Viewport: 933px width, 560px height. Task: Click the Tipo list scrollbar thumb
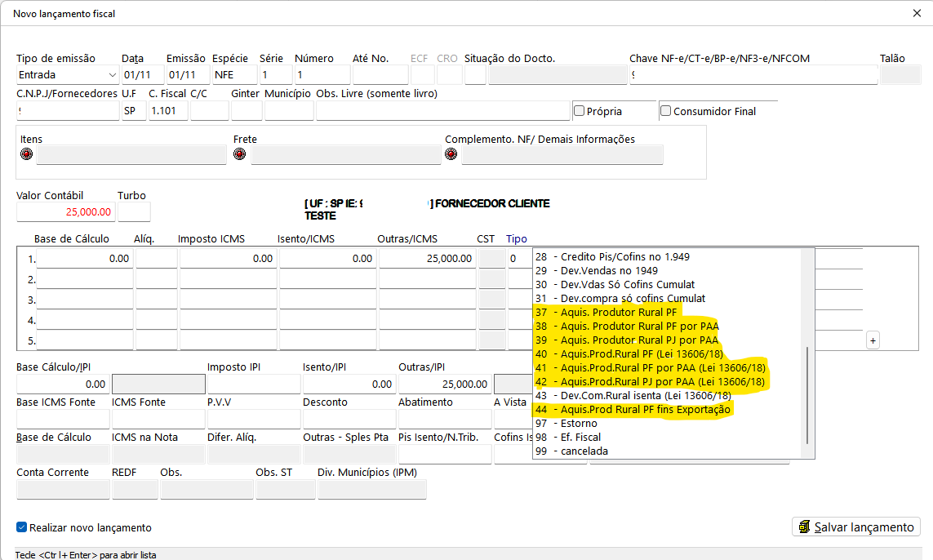point(807,395)
